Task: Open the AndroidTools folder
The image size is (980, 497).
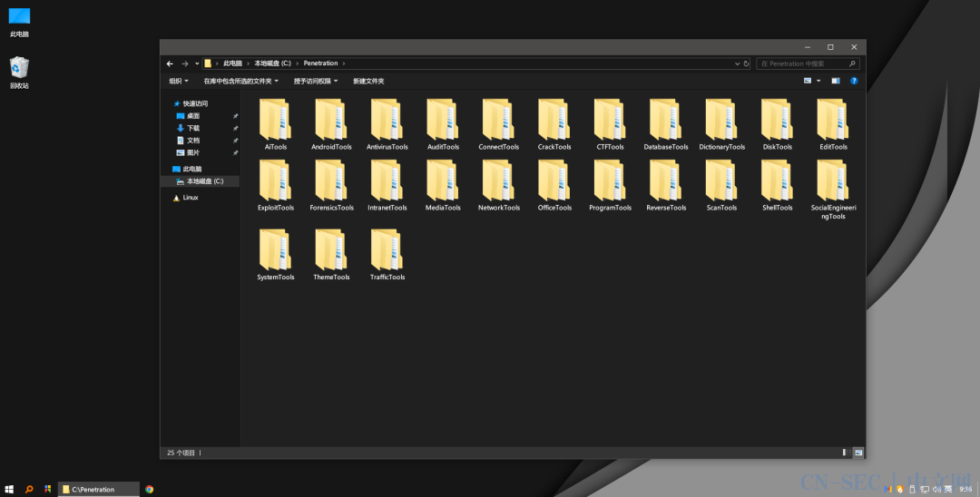Action: click(331, 125)
